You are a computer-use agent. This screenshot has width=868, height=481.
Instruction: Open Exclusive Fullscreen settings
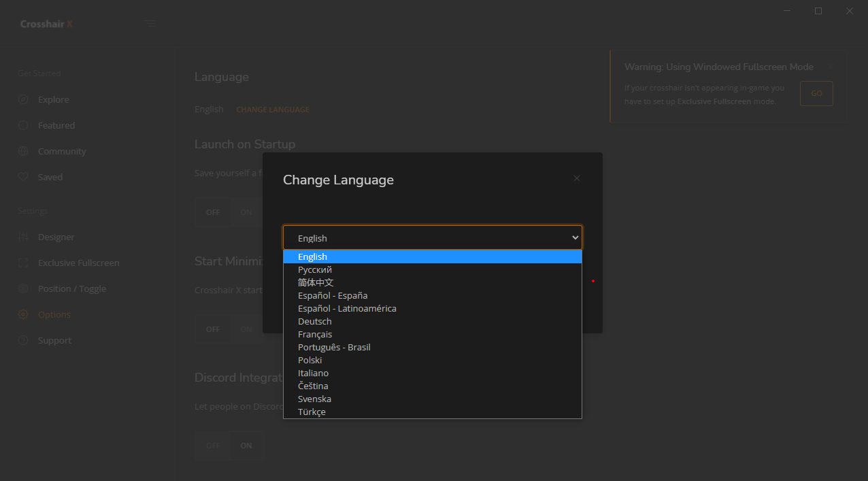pos(79,263)
